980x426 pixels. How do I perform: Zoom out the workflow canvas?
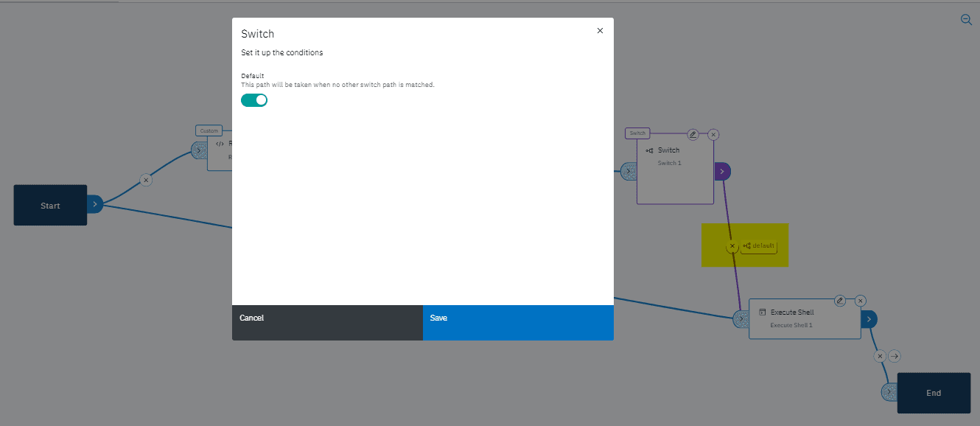point(966,20)
